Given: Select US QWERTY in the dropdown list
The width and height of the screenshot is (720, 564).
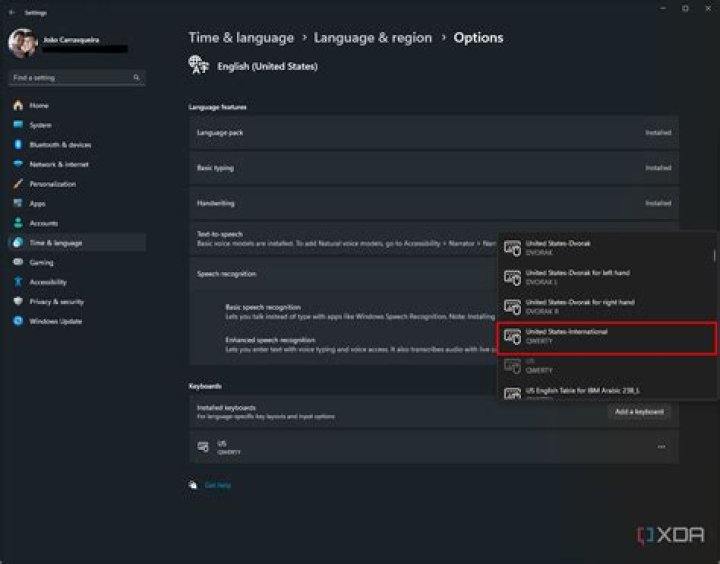Looking at the screenshot, I should [606, 366].
